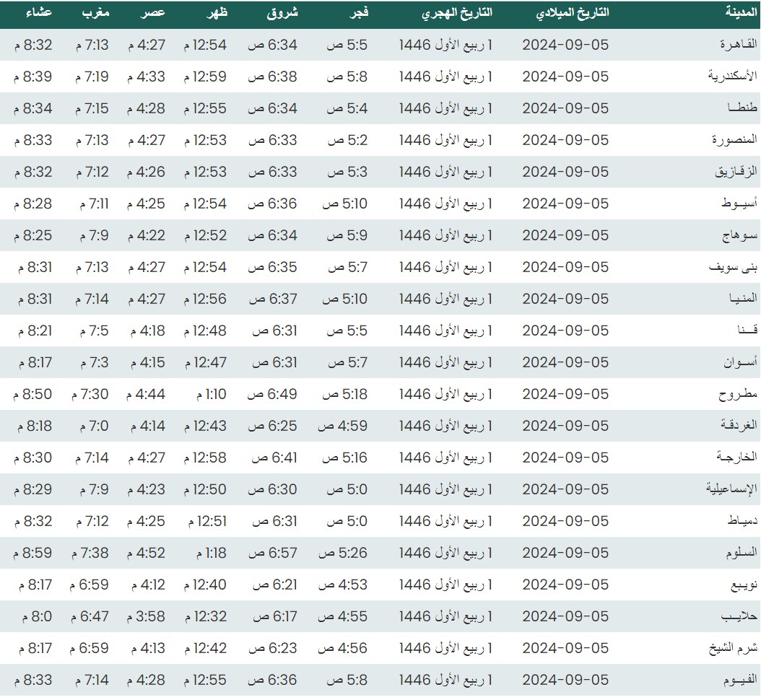The width and height of the screenshot is (761, 700).
Task: Select the Gregorian date in the الفيوم row
Action: (565, 680)
